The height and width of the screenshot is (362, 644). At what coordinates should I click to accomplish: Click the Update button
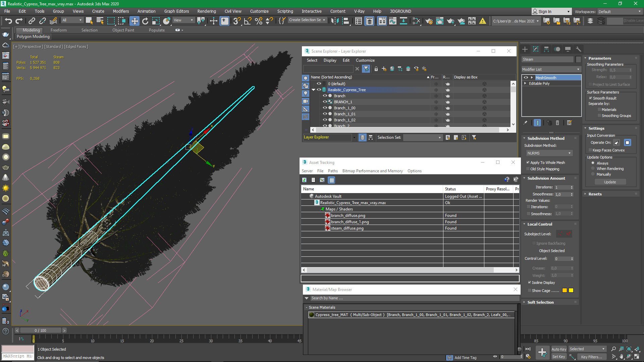[x=610, y=182]
